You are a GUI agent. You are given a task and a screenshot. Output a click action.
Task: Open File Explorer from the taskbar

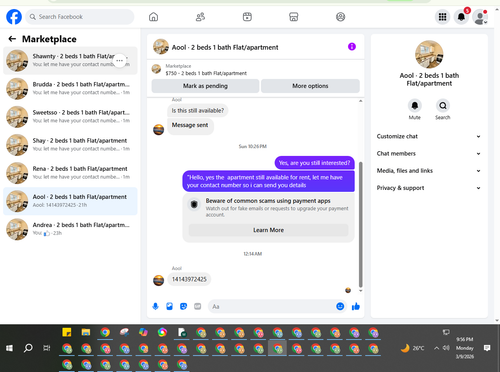click(86, 332)
